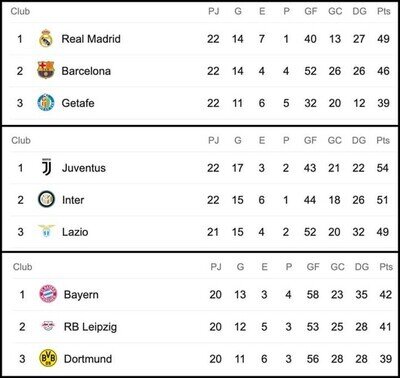Click the GF header in Bundesliga table
This screenshot has height=378, width=400.
point(313,267)
